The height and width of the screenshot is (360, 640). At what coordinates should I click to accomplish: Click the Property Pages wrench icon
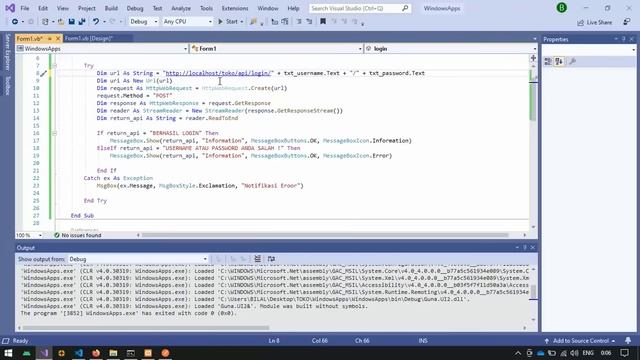click(572, 62)
